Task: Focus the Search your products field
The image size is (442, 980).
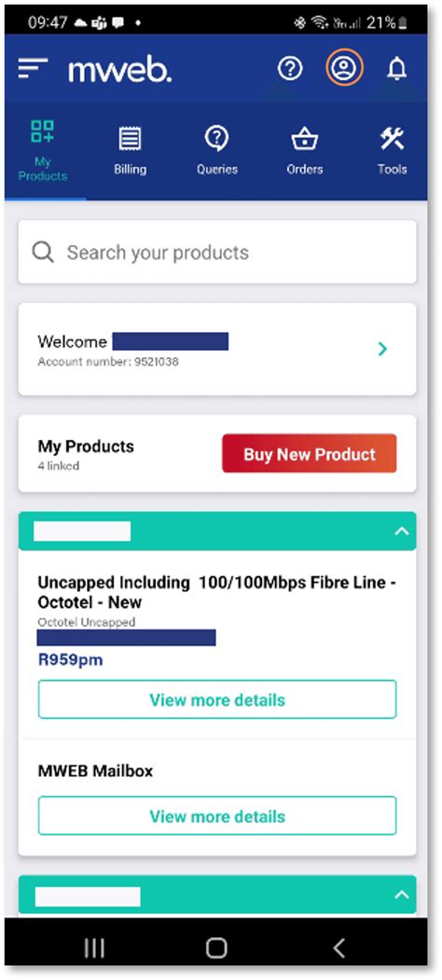Action: pyautogui.click(x=217, y=253)
